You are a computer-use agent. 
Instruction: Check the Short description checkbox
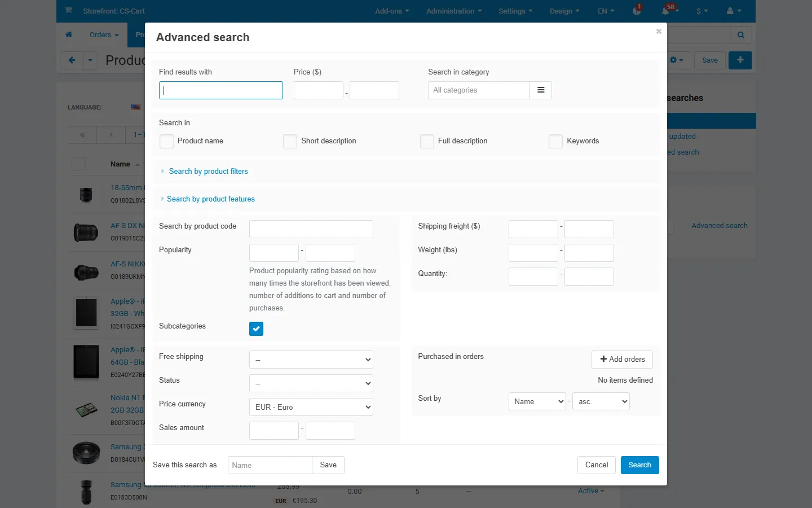pyautogui.click(x=290, y=141)
